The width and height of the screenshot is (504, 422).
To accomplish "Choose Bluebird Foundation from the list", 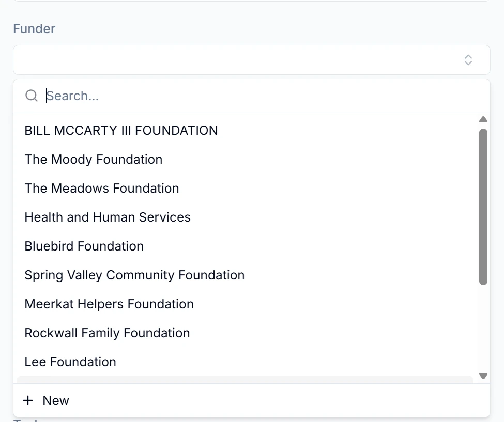I will 84,246.
